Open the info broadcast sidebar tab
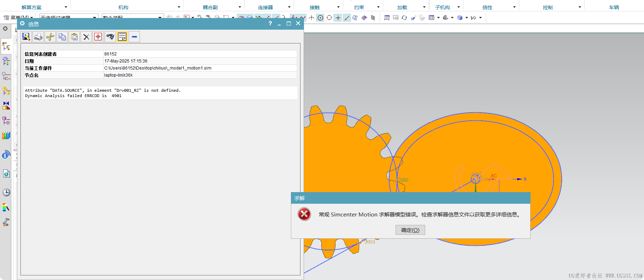644x280 pixels. [x=6, y=155]
